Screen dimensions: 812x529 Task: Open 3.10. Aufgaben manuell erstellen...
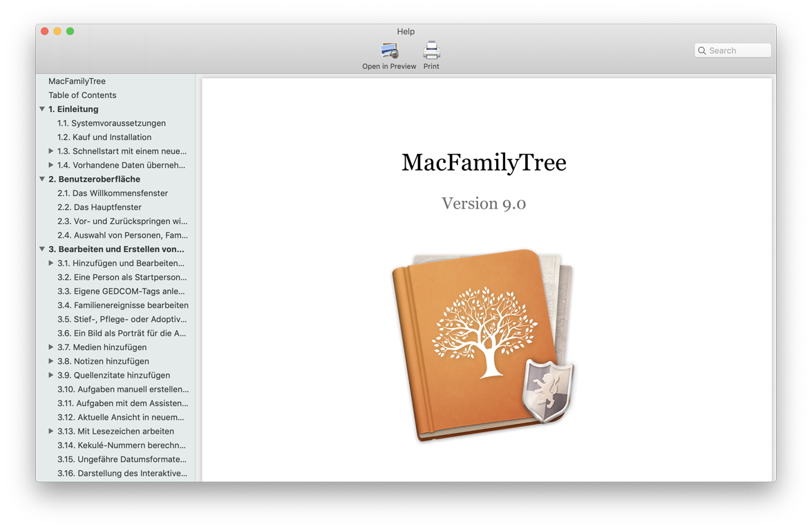point(123,389)
